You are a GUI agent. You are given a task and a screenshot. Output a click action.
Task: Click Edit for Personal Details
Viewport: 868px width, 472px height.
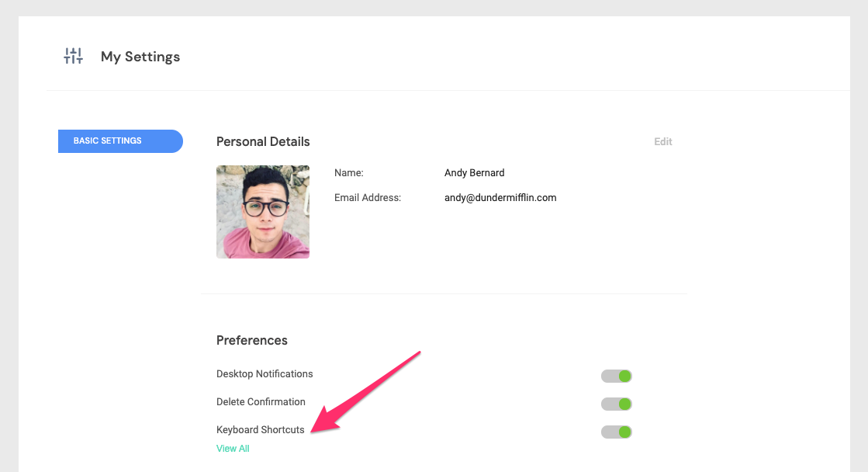click(x=662, y=142)
